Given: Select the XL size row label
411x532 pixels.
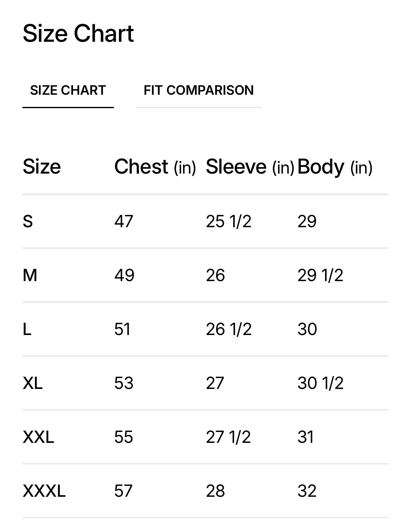Looking at the screenshot, I should point(33,383).
